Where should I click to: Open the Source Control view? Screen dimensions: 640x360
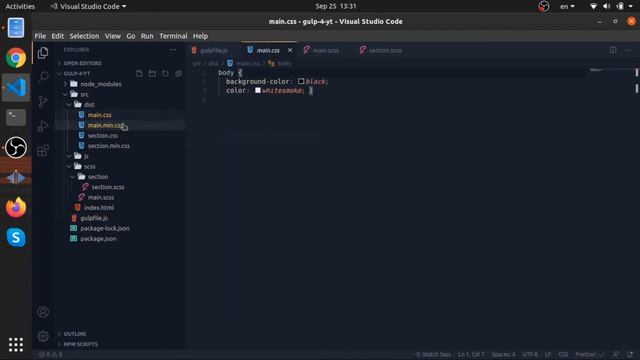[43, 101]
